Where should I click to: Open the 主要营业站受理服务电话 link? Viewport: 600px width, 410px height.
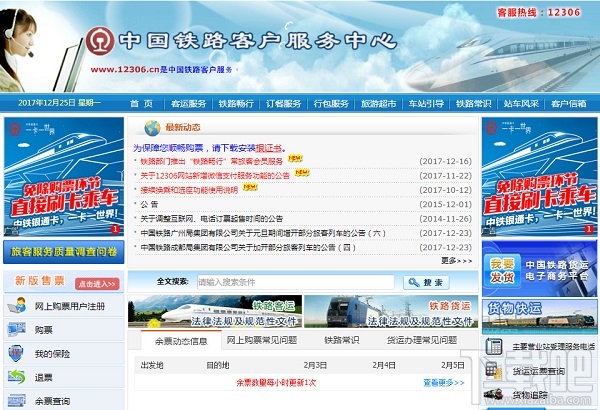554,347
